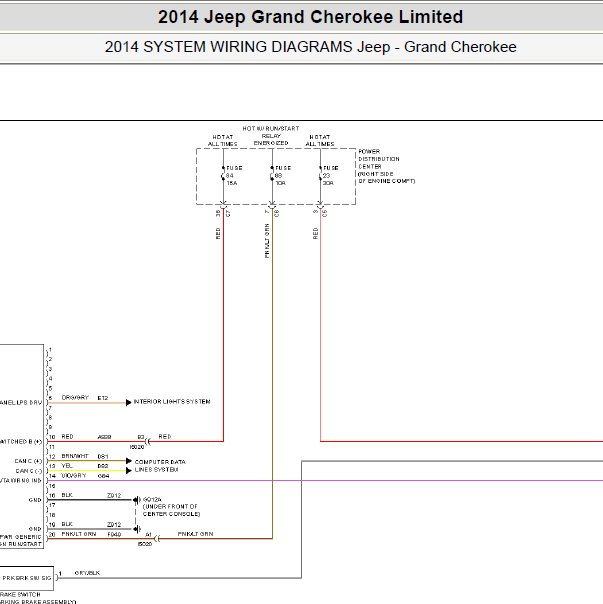The image size is (603, 604).
Task: Click the 'BRN/WHT' wire label at pin 12
Action: coord(75,456)
